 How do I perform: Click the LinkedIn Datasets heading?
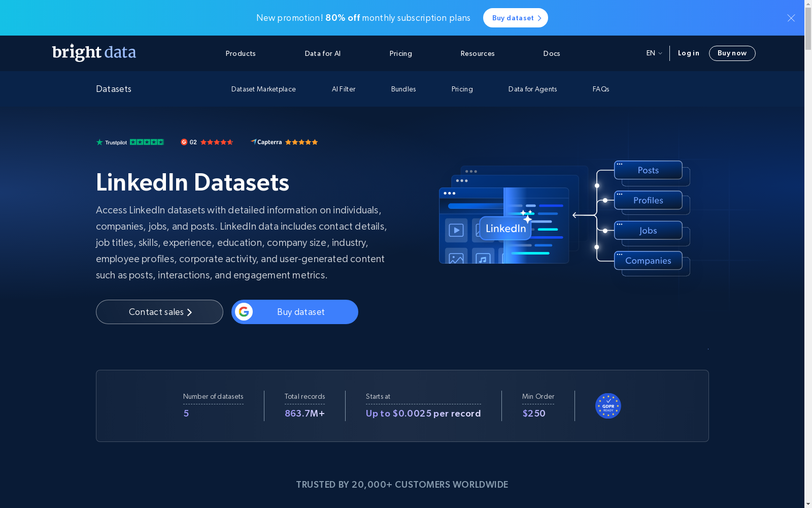(192, 182)
